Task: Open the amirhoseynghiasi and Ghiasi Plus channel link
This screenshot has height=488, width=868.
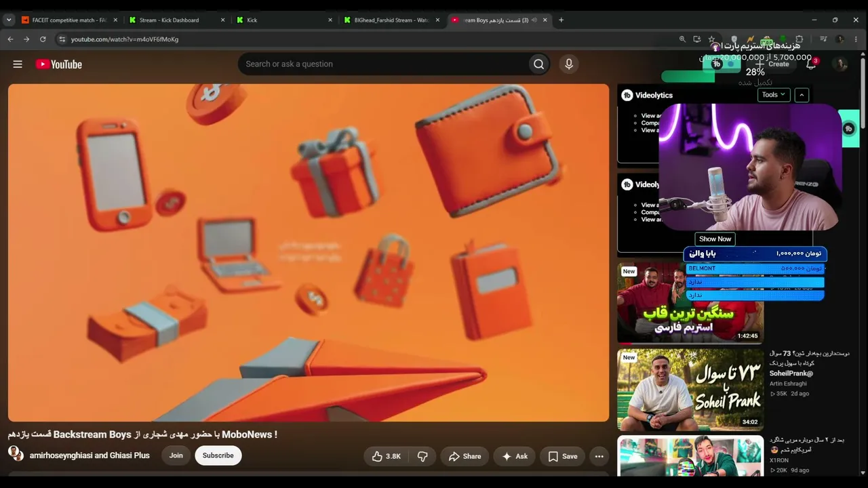Action: point(90,455)
